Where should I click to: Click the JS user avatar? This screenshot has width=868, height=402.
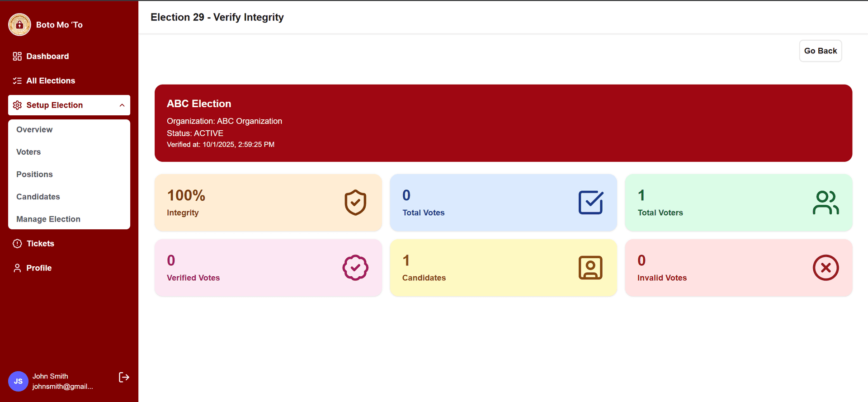pyautogui.click(x=18, y=381)
